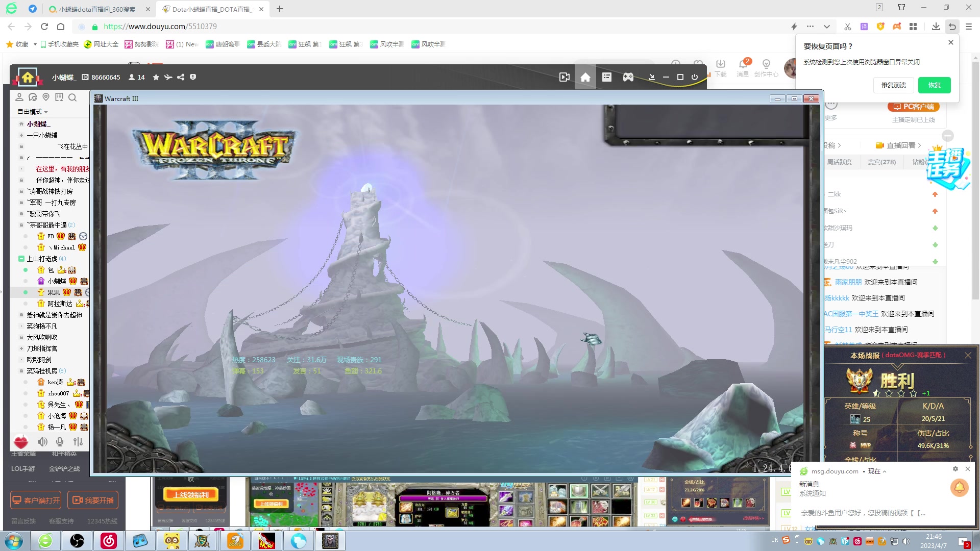Collapse the msg.douyu.com notification chevron
The height and width of the screenshot is (551, 980).
tap(885, 471)
